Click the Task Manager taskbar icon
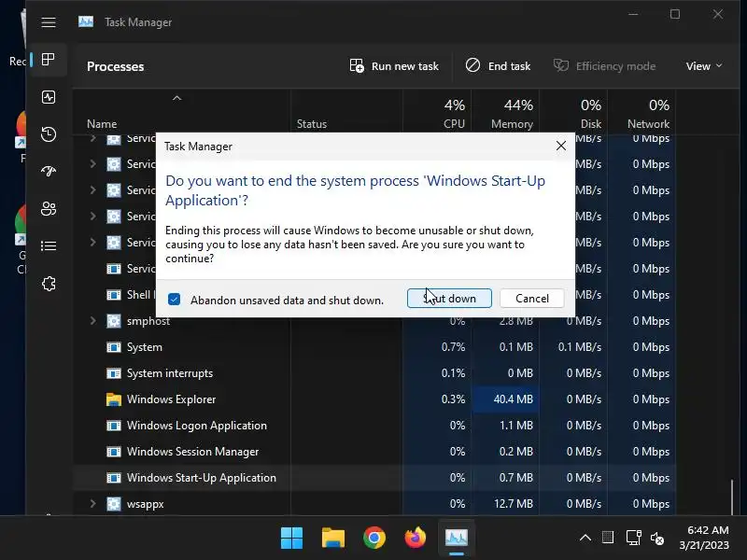 [x=457, y=539]
